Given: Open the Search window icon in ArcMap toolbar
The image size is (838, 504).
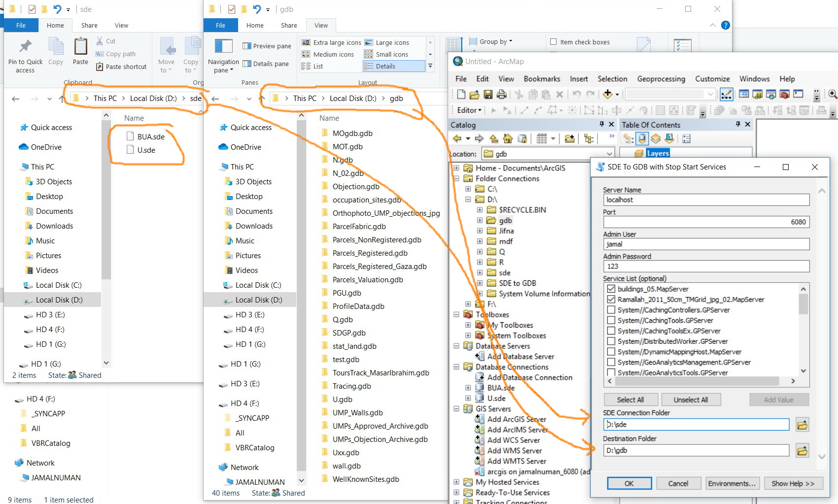Looking at the screenshot, I should pos(771,94).
